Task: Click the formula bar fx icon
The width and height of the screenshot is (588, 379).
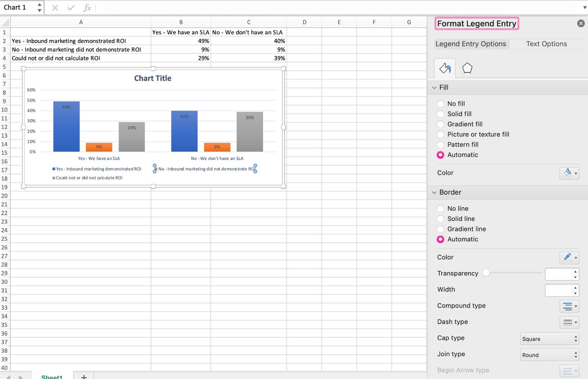Action: pyautogui.click(x=87, y=7)
